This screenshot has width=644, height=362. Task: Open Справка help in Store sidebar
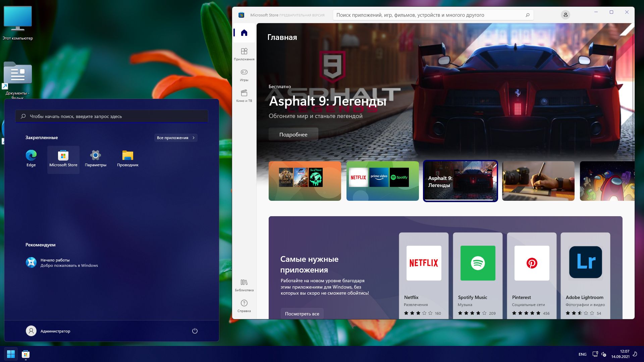pos(244,306)
